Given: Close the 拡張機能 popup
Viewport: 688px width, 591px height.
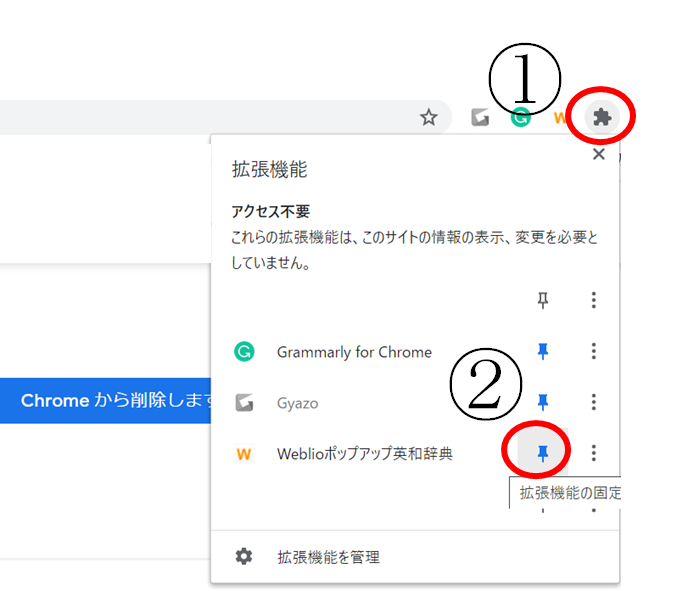Looking at the screenshot, I should coord(598,154).
